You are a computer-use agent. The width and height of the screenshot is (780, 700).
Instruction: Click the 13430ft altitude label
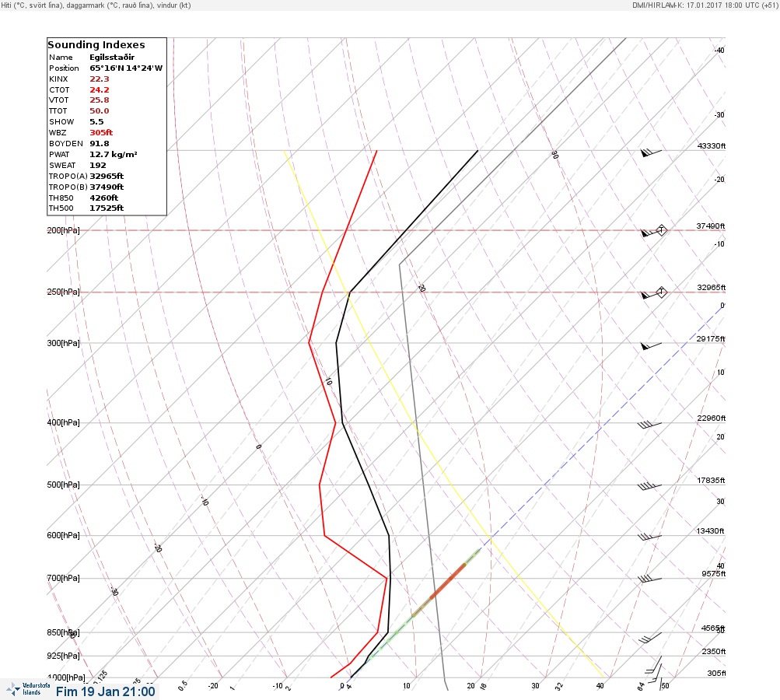click(710, 531)
